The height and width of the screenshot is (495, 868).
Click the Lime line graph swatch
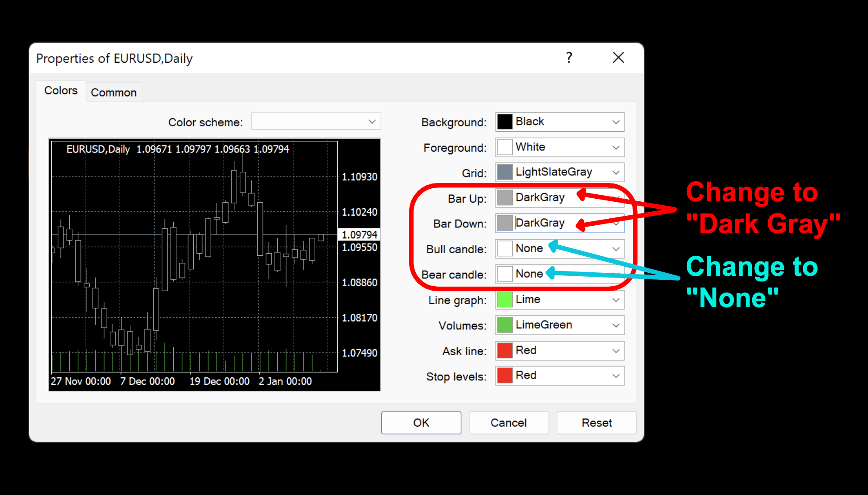click(505, 300)
